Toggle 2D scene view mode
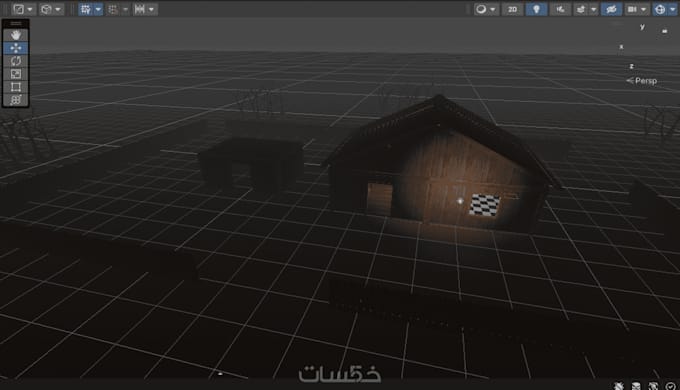680x390 pixels. coord(512,9)
